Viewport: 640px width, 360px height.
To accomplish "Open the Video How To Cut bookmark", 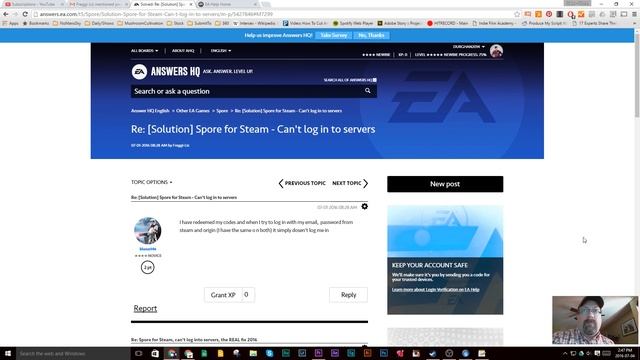I will (x=305, y=23).
